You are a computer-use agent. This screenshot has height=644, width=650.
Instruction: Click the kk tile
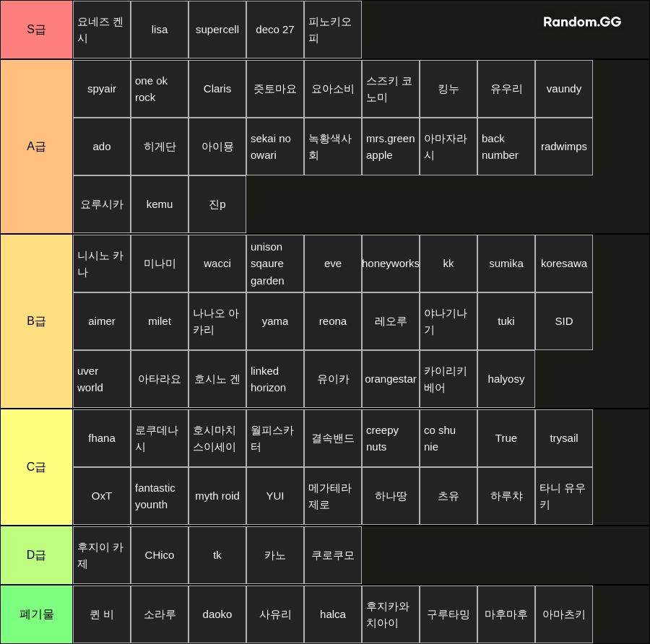(x=448, y=264)
